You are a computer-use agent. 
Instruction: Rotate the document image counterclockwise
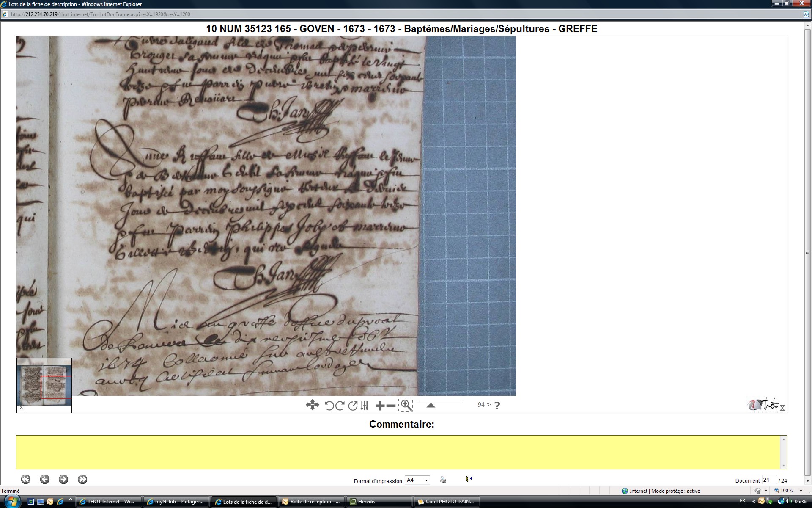[329, 406]
